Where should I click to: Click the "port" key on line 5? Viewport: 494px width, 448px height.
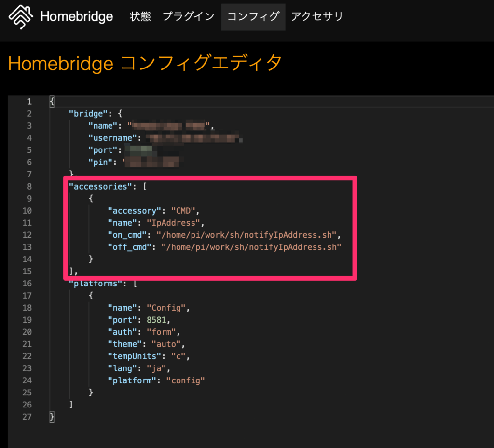pos(103,150)
